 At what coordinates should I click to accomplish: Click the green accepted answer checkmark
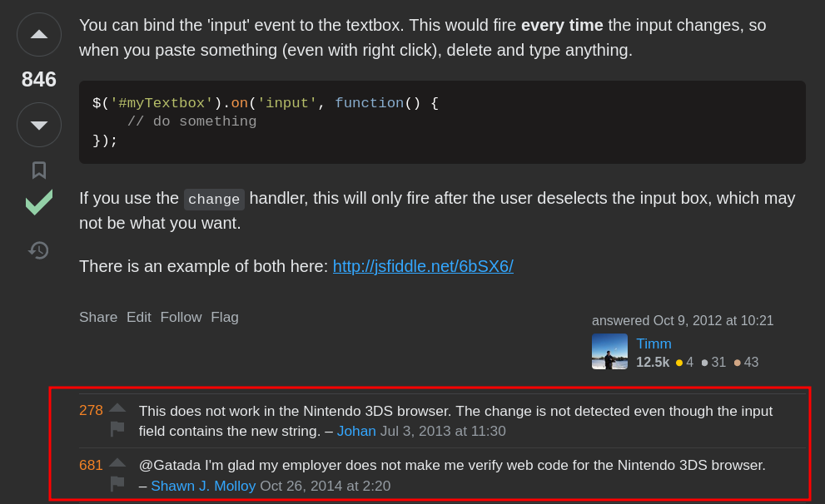click(39, 202)
